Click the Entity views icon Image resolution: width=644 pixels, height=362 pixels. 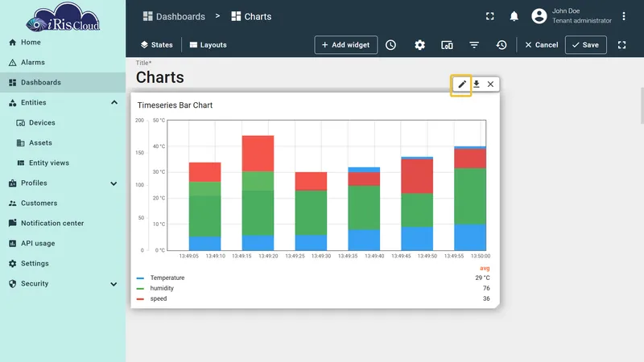click(21, 163)
